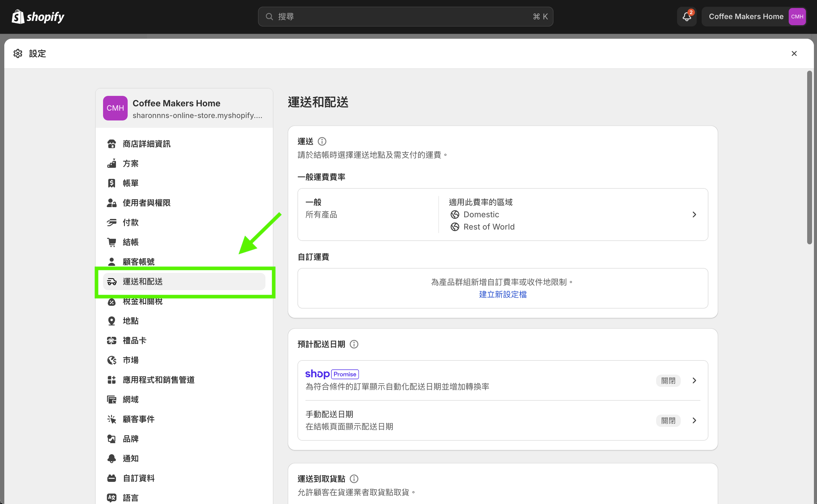Expand 手動配送日期 row chevron
Screen dimensions: 817x504
coord(694,421)
